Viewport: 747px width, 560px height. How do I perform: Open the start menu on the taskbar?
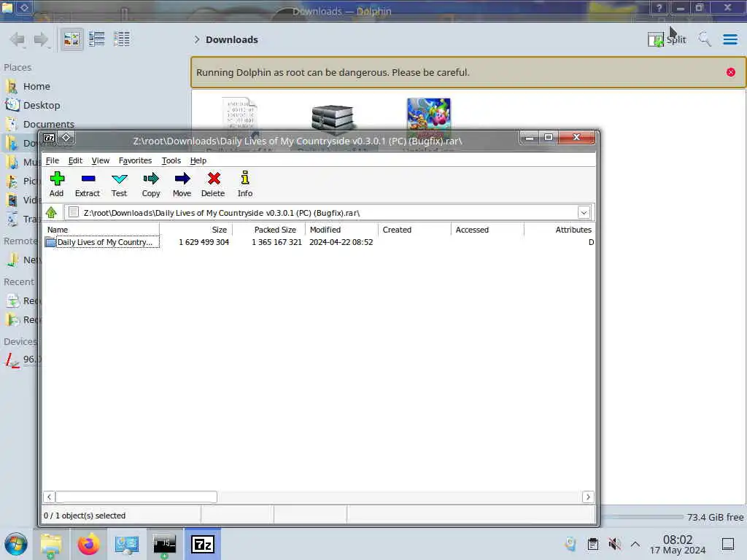click(16, 544)
